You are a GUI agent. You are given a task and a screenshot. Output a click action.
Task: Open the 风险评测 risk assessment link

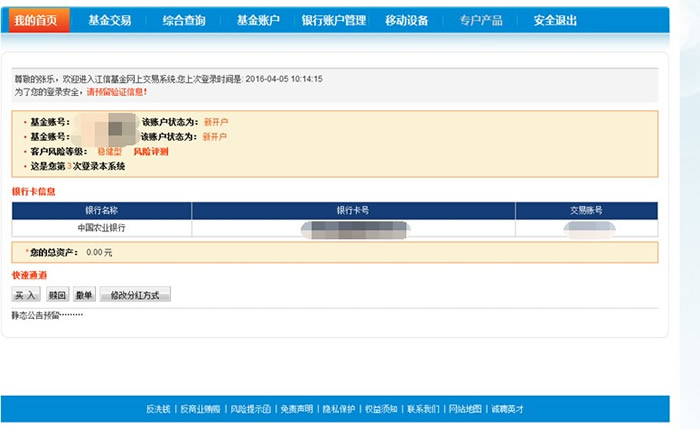[x=150, y=151]
